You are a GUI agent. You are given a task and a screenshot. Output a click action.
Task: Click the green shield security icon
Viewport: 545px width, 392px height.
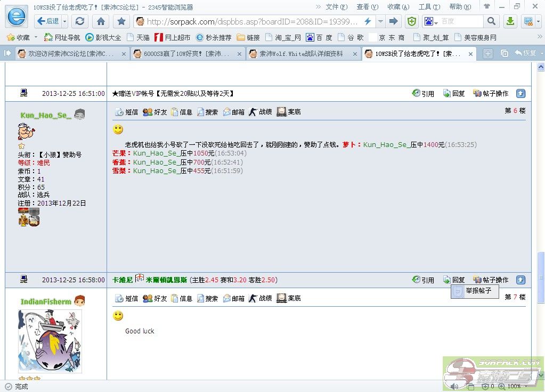412,21
